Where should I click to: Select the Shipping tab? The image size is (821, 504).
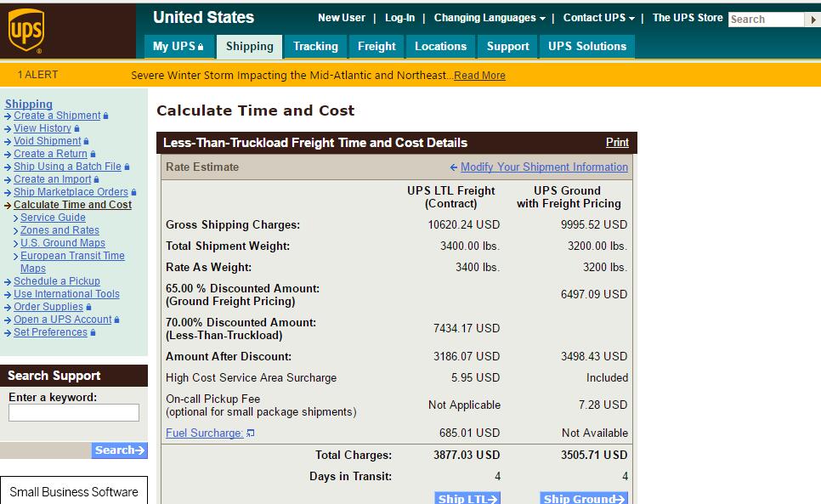tap(250, 47)
